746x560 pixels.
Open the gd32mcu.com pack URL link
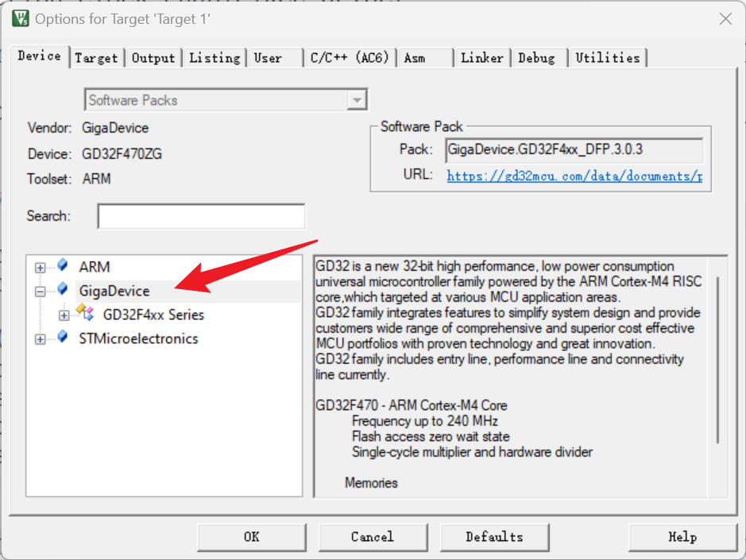pos(574,176)
